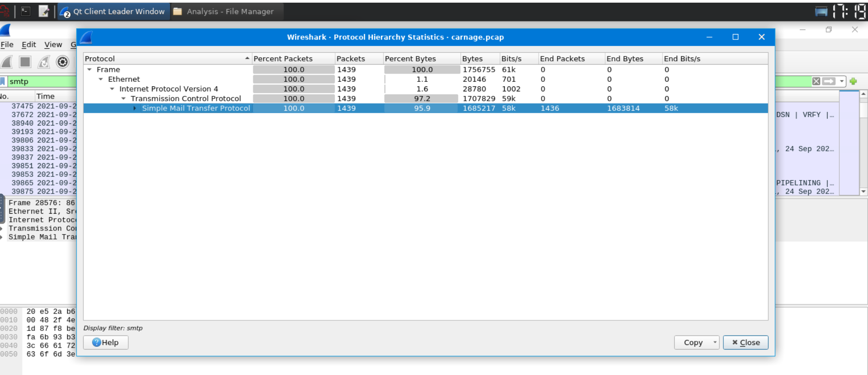The height and width of the screenshot is (375, 868).
Task: Open terminal launcher in the taskbar
Action: (x=26, y=11)
